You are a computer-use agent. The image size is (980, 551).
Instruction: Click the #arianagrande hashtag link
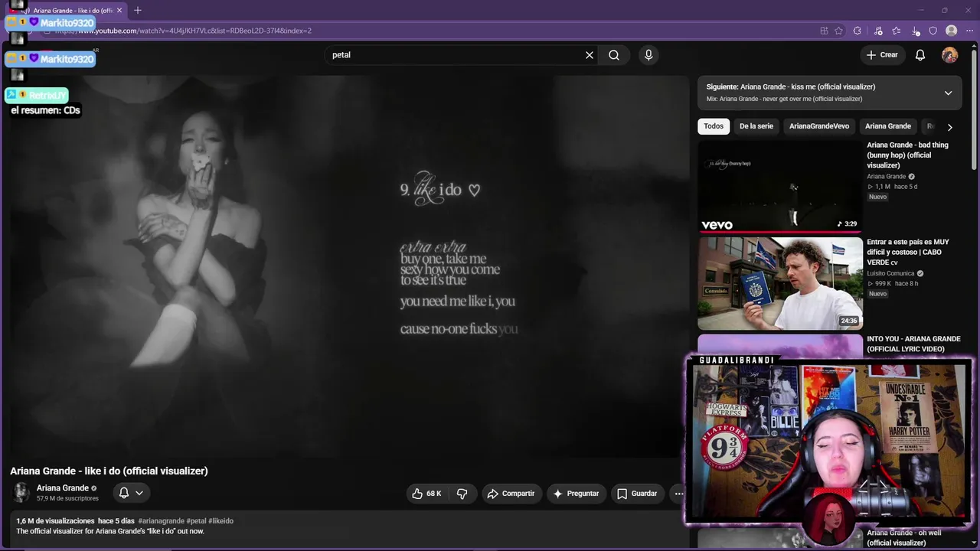[x=162, y=521]
